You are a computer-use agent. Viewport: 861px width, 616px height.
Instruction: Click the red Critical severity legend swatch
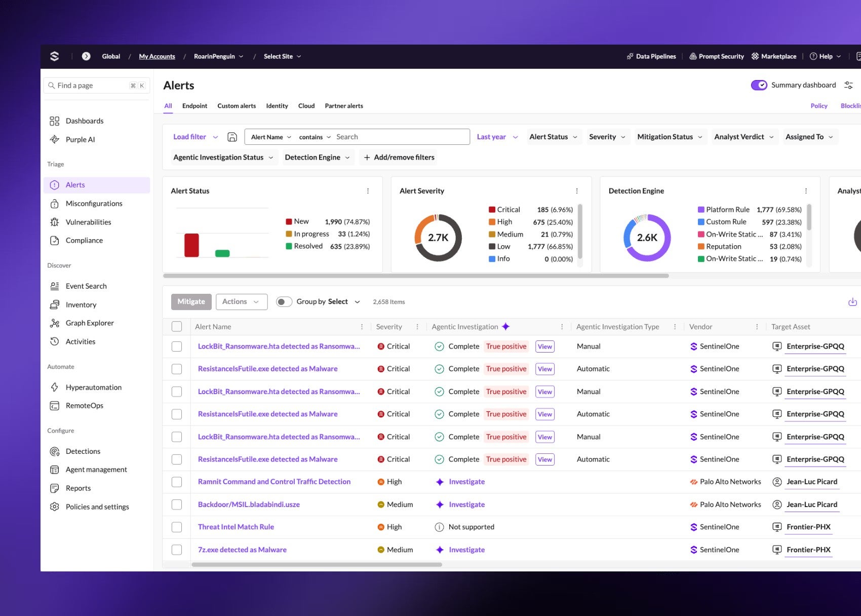pos(492,210)
